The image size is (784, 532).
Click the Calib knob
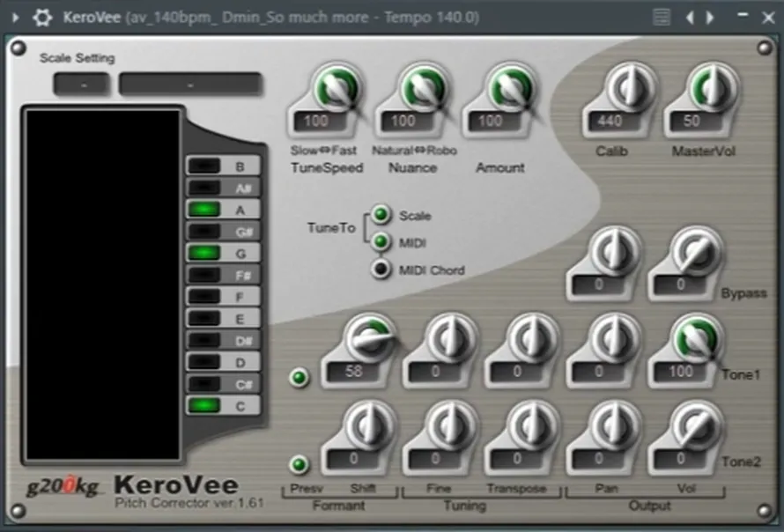coord(631,88)
